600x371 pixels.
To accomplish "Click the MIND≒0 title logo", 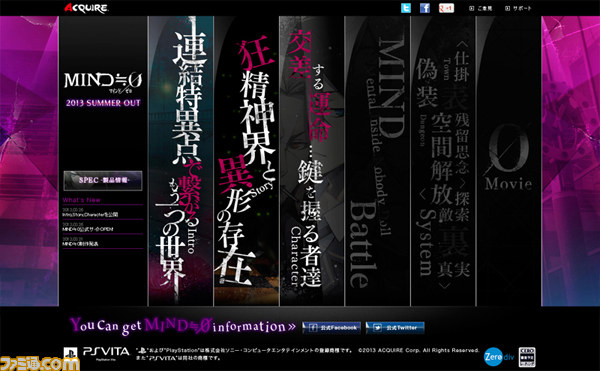I will pos(103,82).
